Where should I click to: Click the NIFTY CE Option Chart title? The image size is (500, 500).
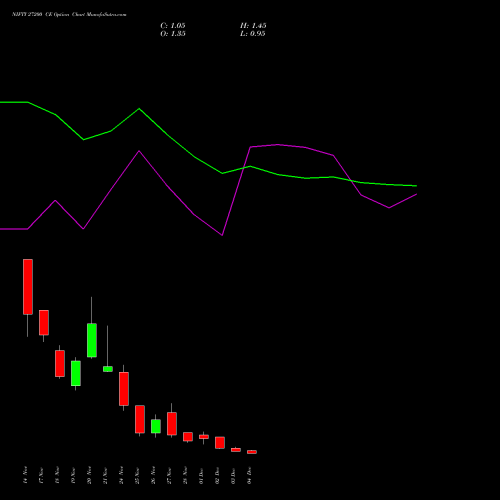pos(69,14)
